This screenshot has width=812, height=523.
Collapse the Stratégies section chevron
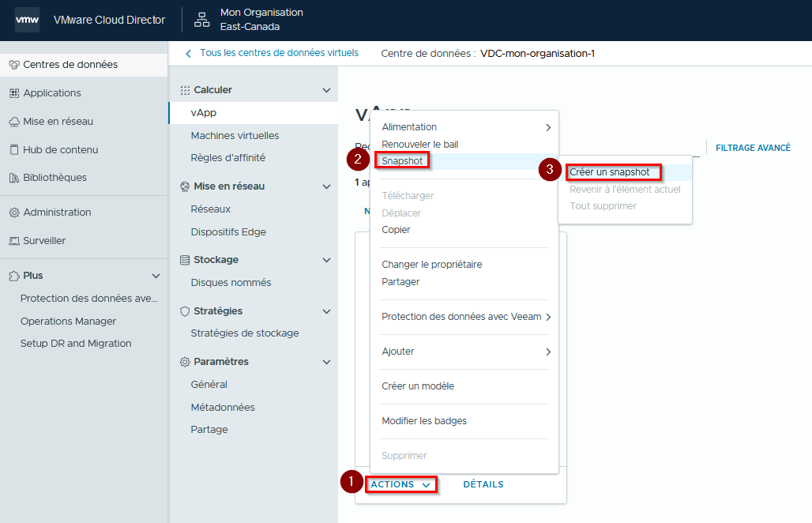326,311
